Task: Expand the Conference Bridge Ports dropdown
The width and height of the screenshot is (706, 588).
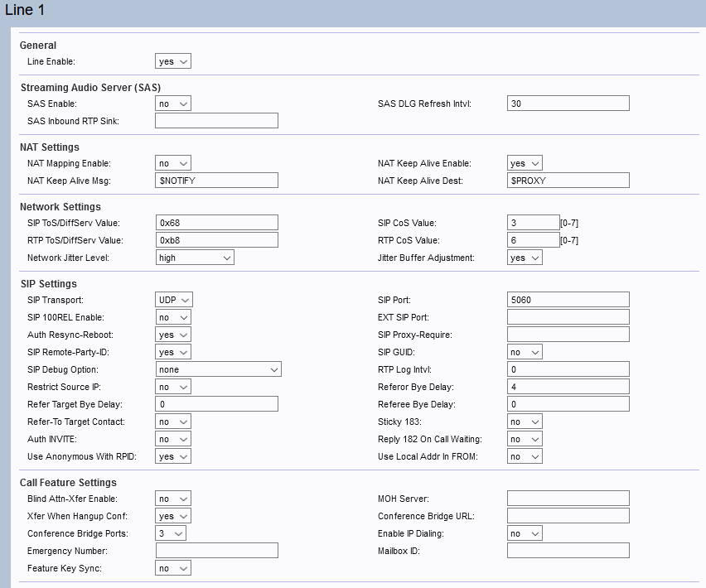Action: click(171, 533)
